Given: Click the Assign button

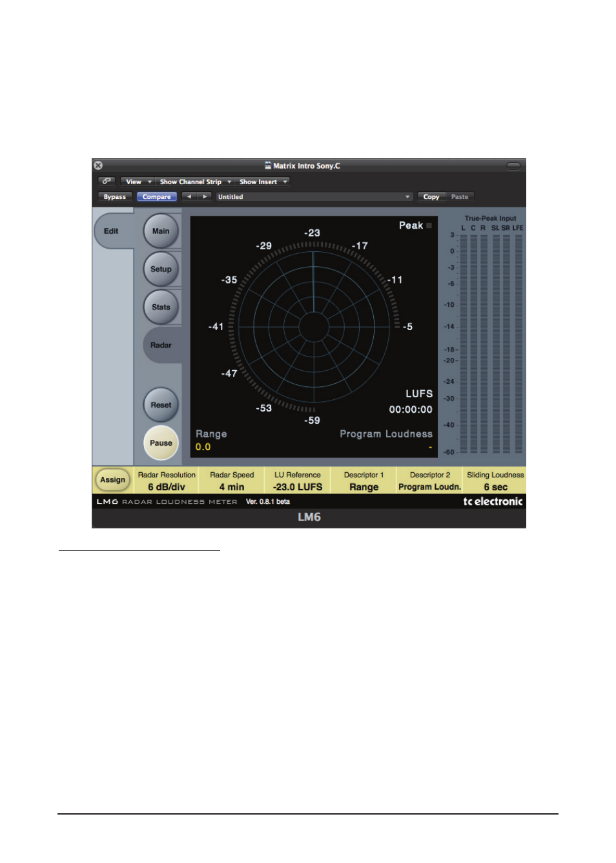Looking at the screenshot, I should click(x=113, y=480).
